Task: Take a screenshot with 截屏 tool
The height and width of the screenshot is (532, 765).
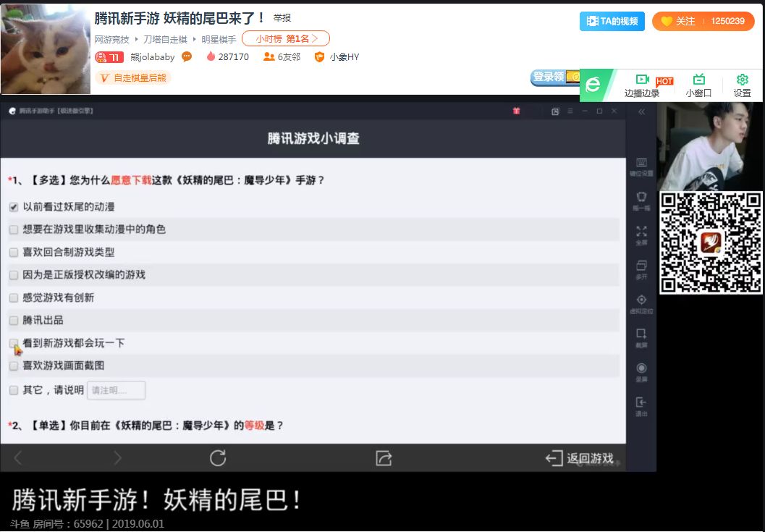Action: [x=641, y=338]
